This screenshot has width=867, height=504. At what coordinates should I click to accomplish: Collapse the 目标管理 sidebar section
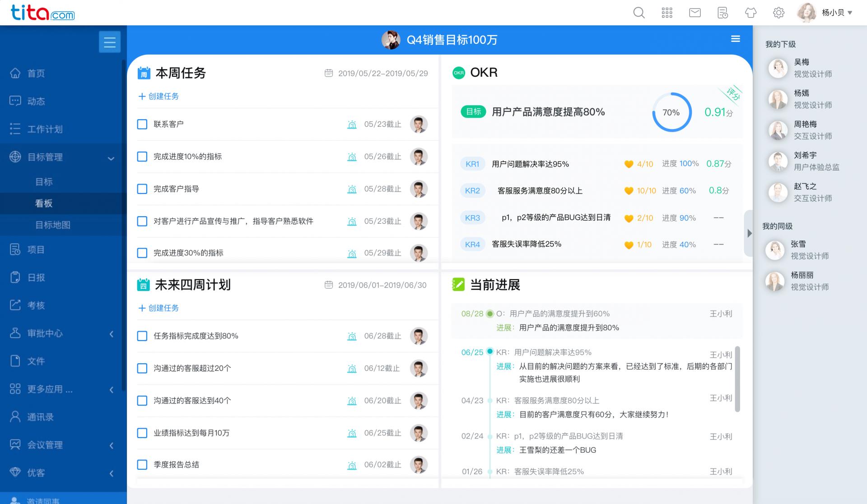[110, 157]
